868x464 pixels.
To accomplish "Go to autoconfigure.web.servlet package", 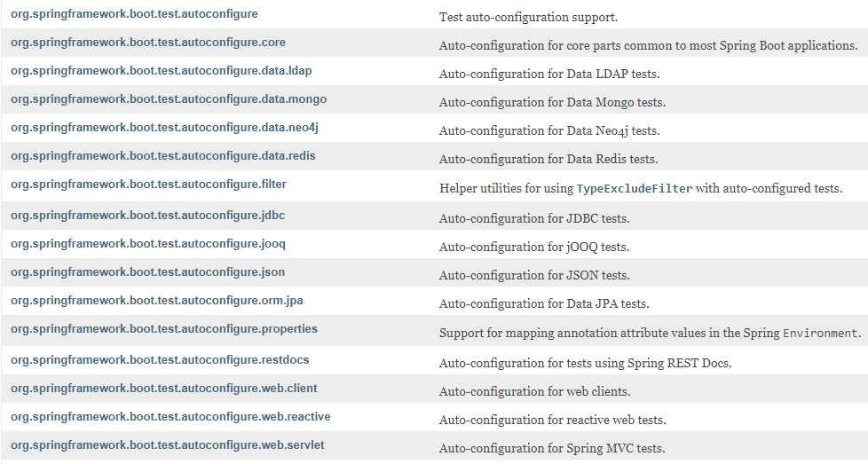I will click(x=167, y=445).
